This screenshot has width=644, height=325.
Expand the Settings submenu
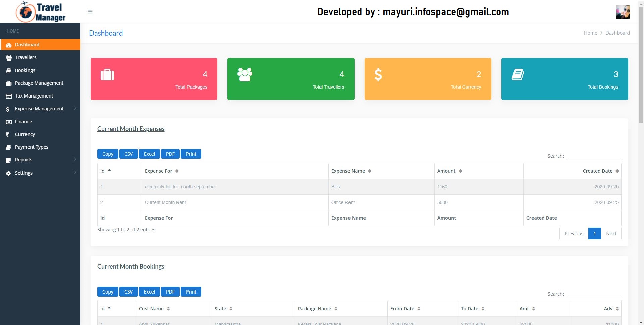click(23, 173)
